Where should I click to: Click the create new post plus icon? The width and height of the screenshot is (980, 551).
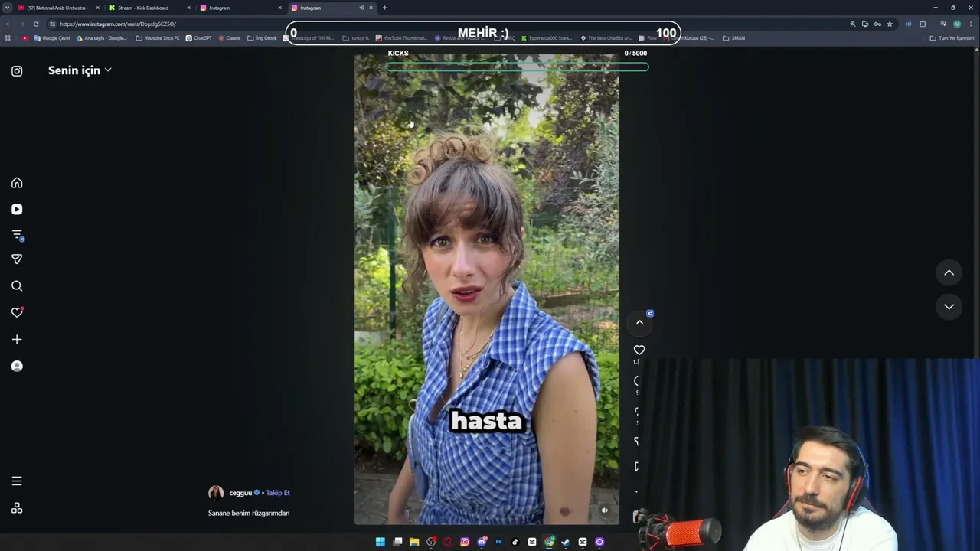click(17, 339)
